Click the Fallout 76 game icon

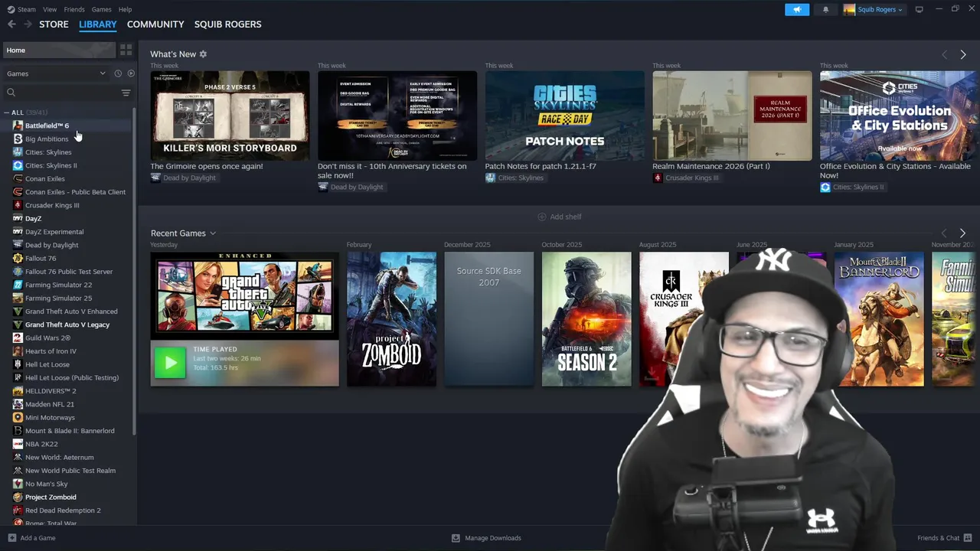[18, 258]
